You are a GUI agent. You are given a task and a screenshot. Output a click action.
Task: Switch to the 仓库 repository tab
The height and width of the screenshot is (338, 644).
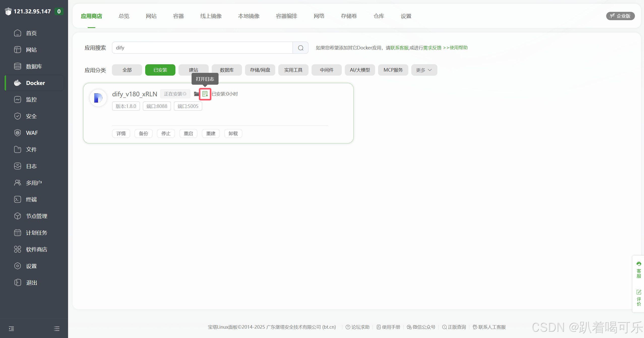[379, 16]
